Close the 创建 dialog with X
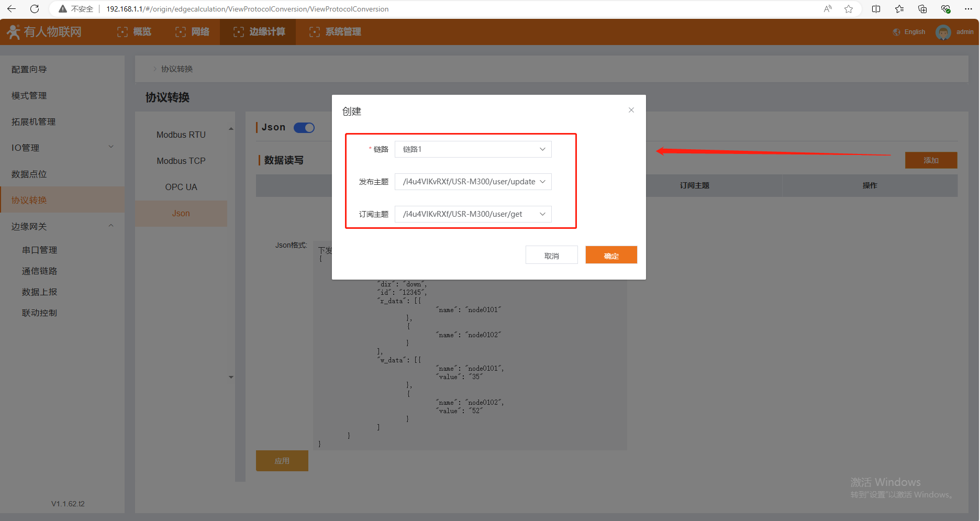The height and width of the screenshot is (521, 980). (631, 110)
